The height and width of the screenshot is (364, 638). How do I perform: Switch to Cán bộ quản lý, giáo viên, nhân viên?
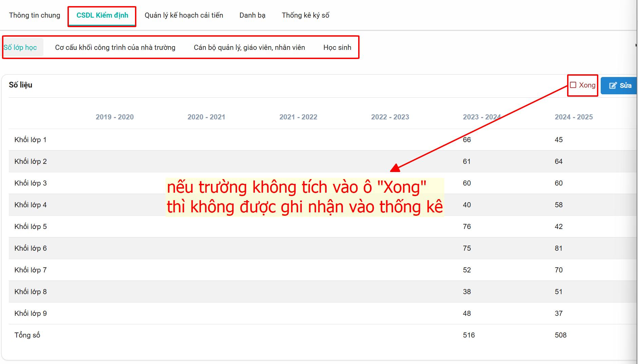tap(249, 47)
